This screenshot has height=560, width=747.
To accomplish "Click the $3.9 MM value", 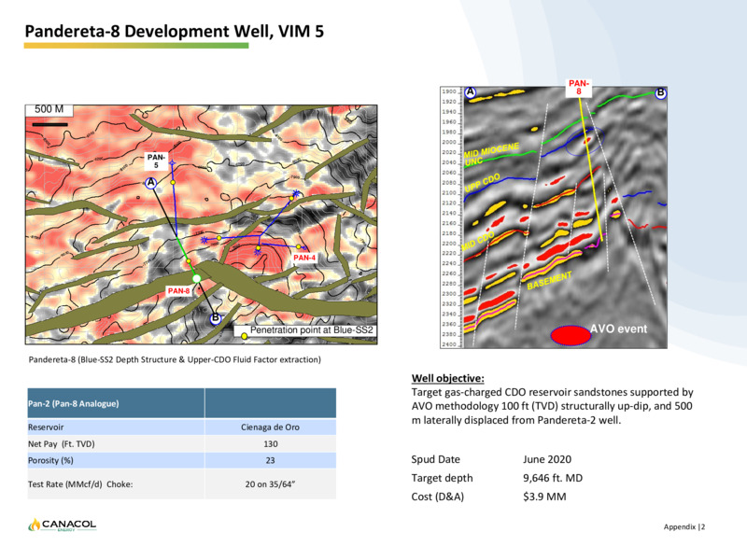I will pyautogui.click(x=544, y=497).
